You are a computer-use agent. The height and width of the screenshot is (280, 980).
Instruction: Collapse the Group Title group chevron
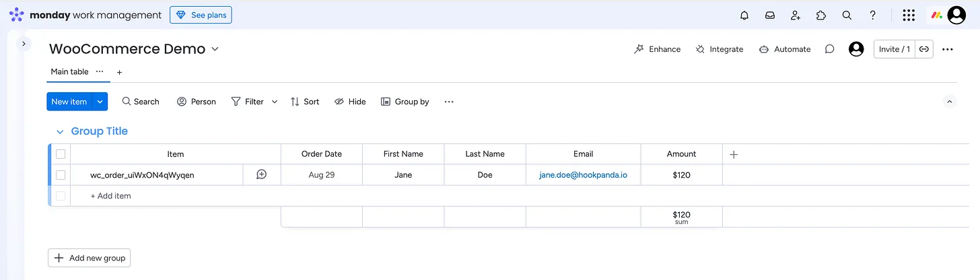point(60,132)
